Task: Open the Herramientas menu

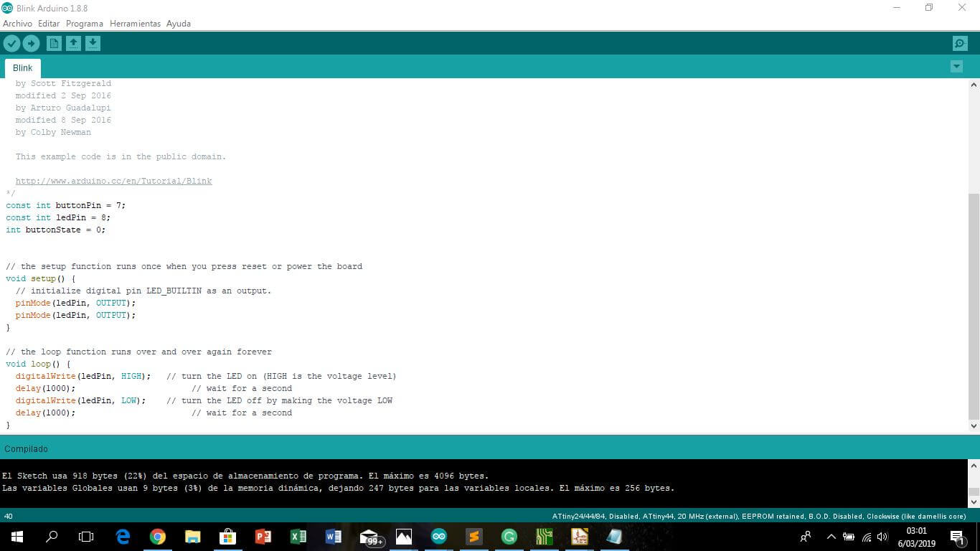Action: pyautogui.click(x=135, y=24)
